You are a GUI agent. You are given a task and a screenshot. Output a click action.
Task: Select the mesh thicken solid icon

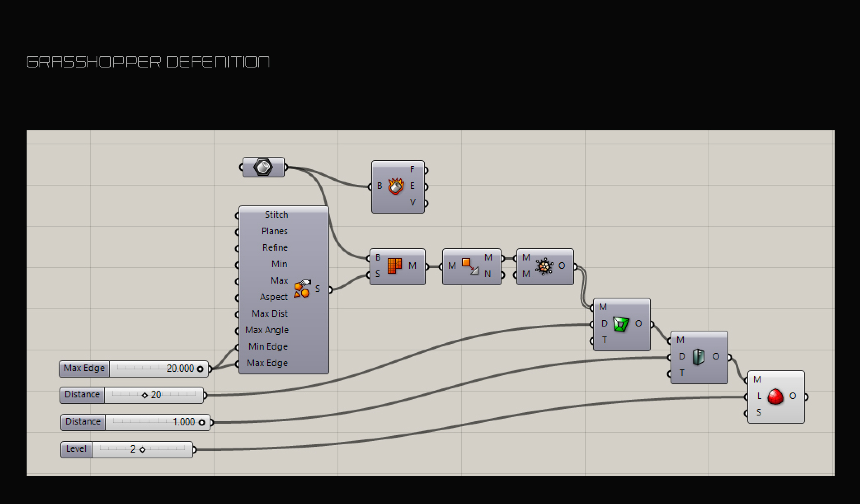[698, 357]
